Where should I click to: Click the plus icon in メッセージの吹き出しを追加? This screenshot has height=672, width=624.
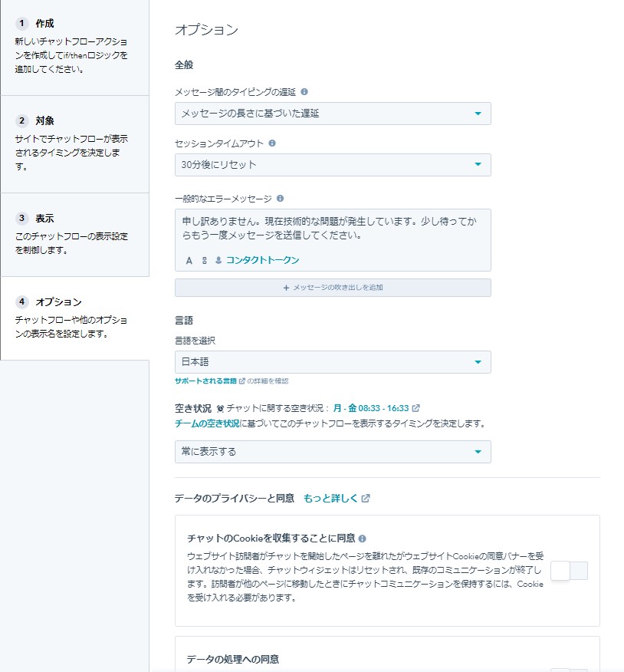[x=286, y=288]
